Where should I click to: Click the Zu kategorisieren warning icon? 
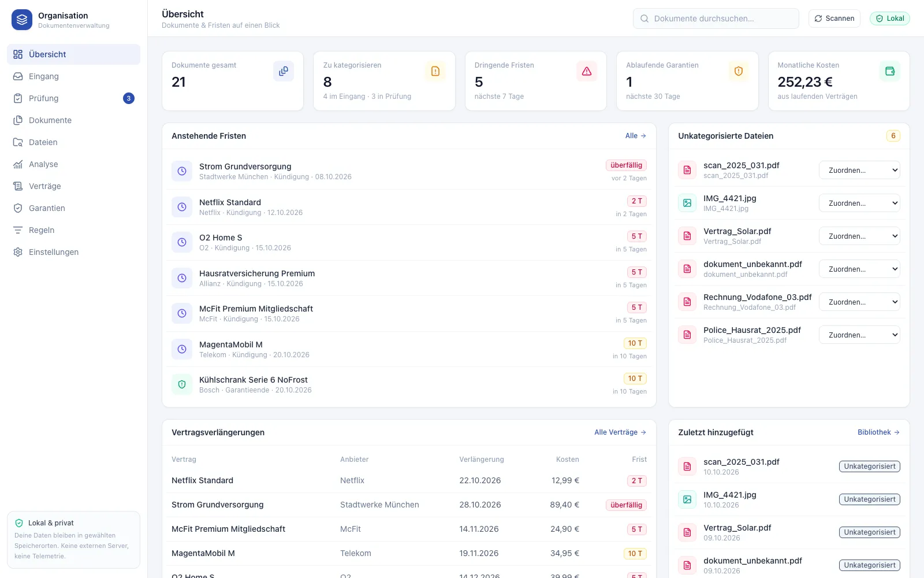pyautogui.click(x=435, y=71)
